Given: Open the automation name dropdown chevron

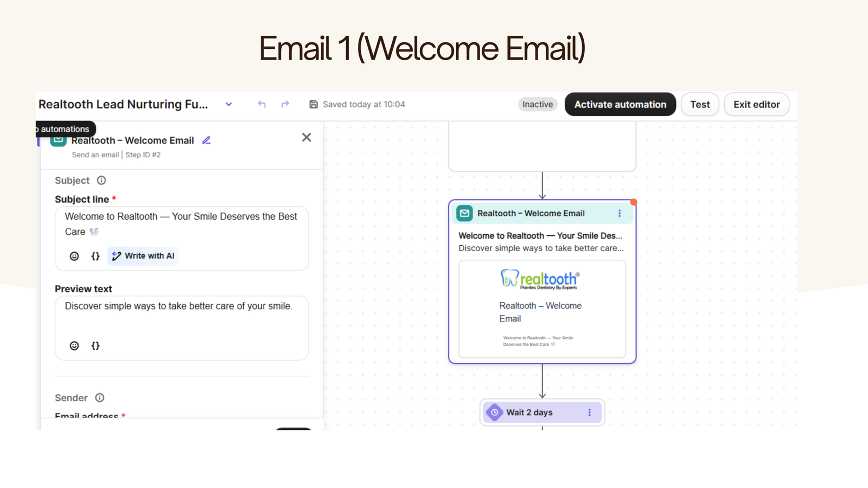Looking at the screenshot, I should pos(229,105).
